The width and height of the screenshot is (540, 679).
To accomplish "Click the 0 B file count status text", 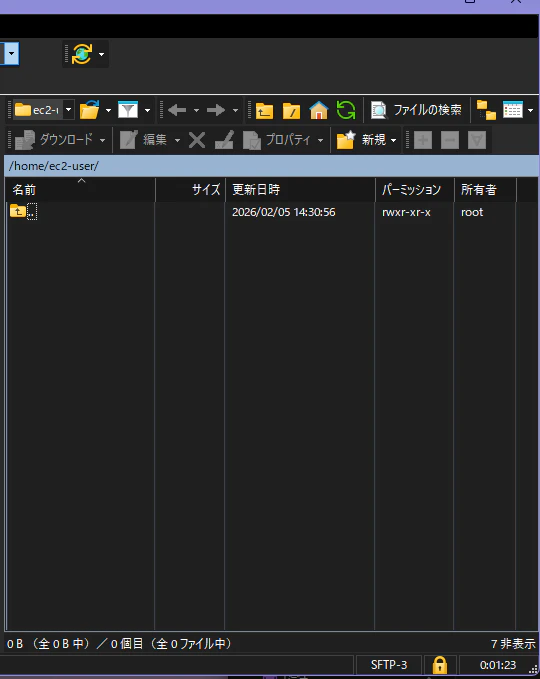I will pyautogui.click(x=119, y=644).
